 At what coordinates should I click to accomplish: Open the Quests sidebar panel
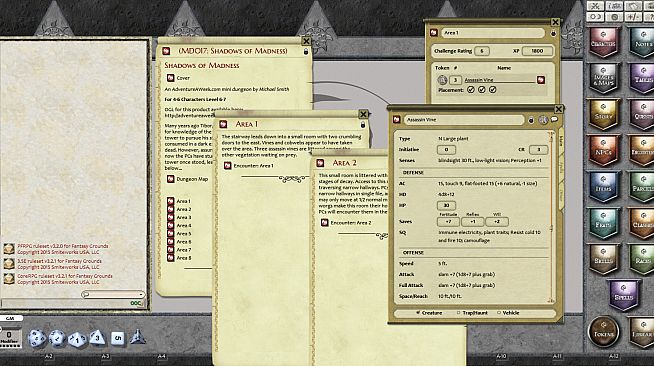[x=642, y=114]
